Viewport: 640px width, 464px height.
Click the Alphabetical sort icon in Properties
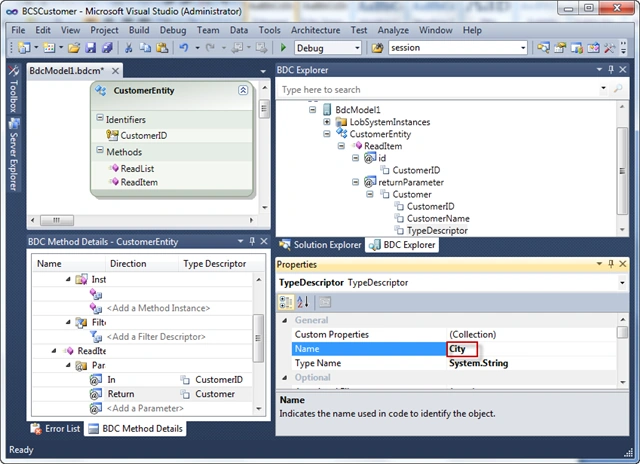(303, 302)
